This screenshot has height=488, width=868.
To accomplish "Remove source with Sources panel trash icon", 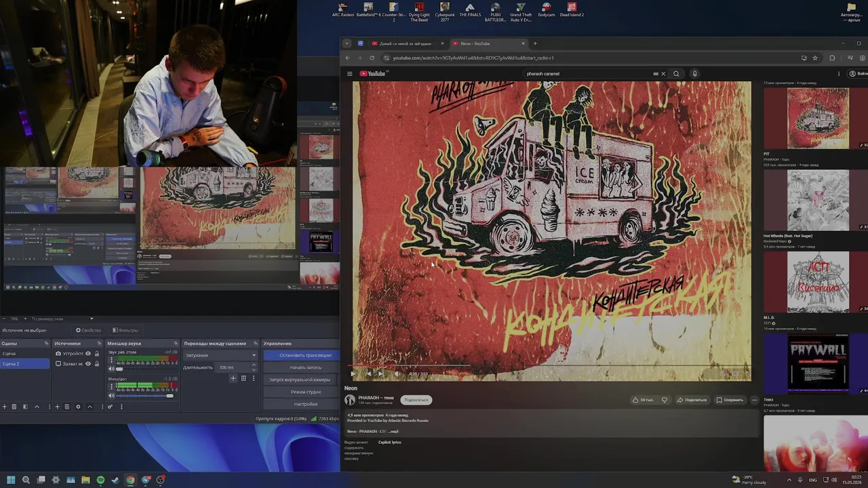I will coord(67,407).
